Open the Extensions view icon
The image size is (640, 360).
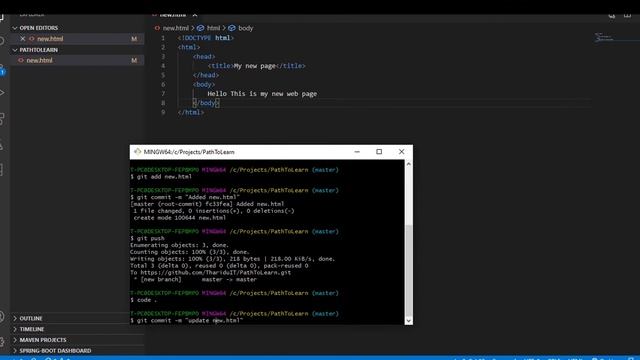2,119
